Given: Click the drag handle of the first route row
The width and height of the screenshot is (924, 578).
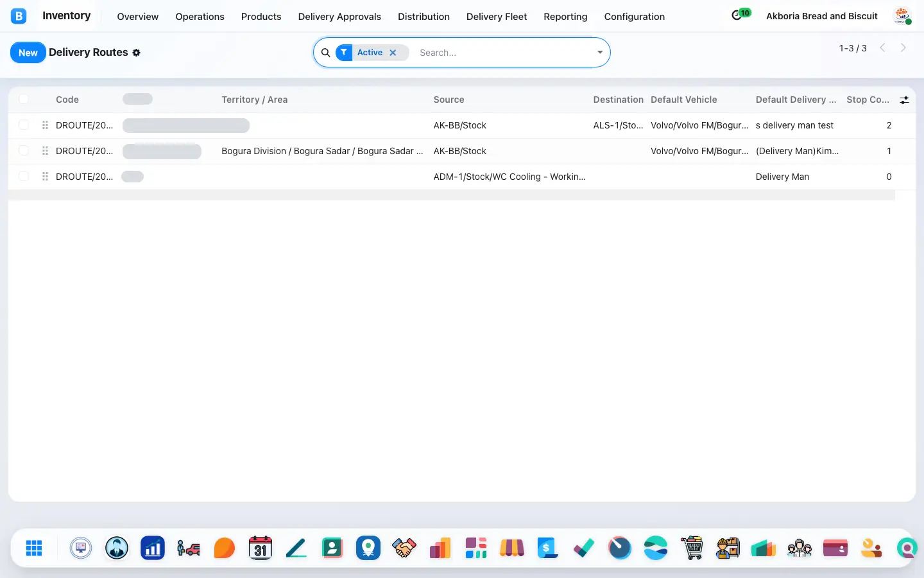Looking at the screenshot, I should pos(45,125).
